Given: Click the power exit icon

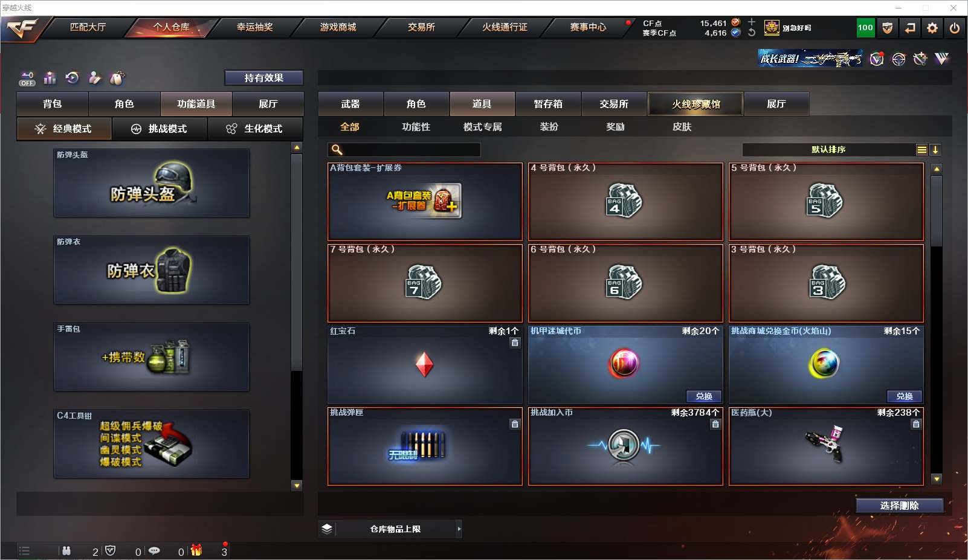Looking at the screenshot, I should tap(955, 28).
